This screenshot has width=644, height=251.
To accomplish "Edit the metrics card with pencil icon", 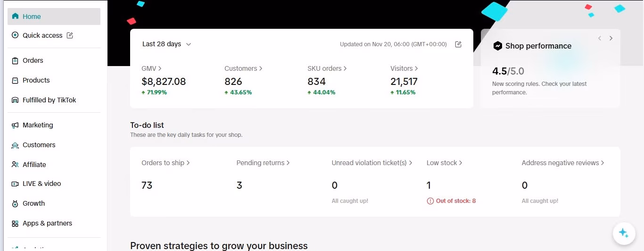I will (458, 44).
